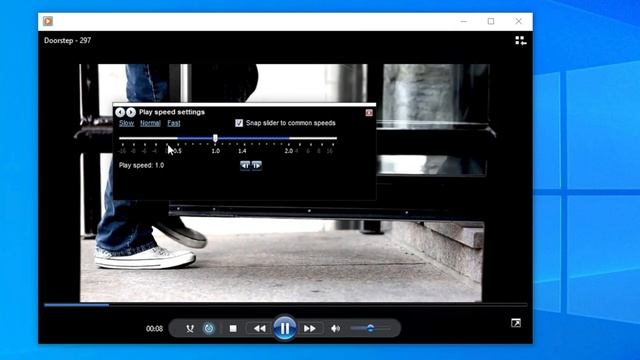Screen dimensions: 640x360
Task: Mute the player volume
Action: pyautogui.click(x=335, y=329)
